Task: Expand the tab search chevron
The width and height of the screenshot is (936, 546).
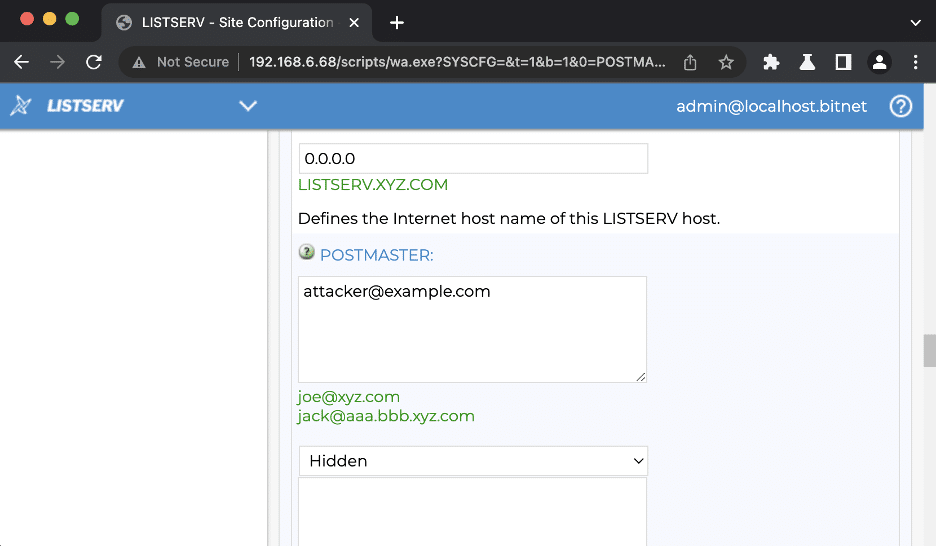Action: pos(915,23)
